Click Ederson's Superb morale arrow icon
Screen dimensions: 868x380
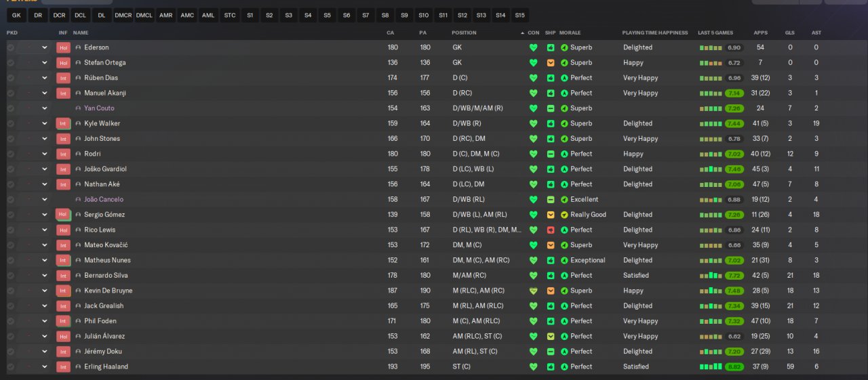tap(564, 47)
